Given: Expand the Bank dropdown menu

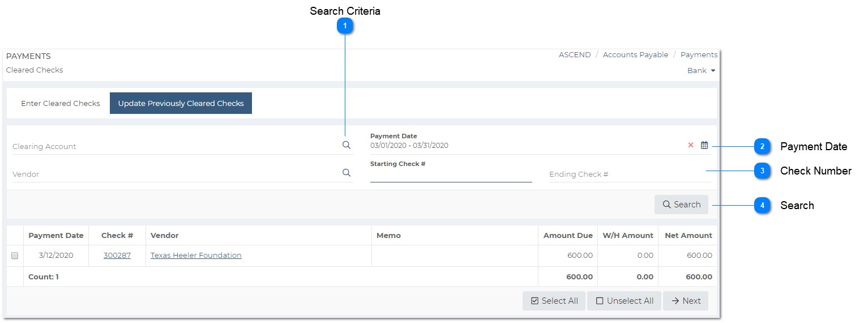Looking at the screenshot, I should coord(701,70).
